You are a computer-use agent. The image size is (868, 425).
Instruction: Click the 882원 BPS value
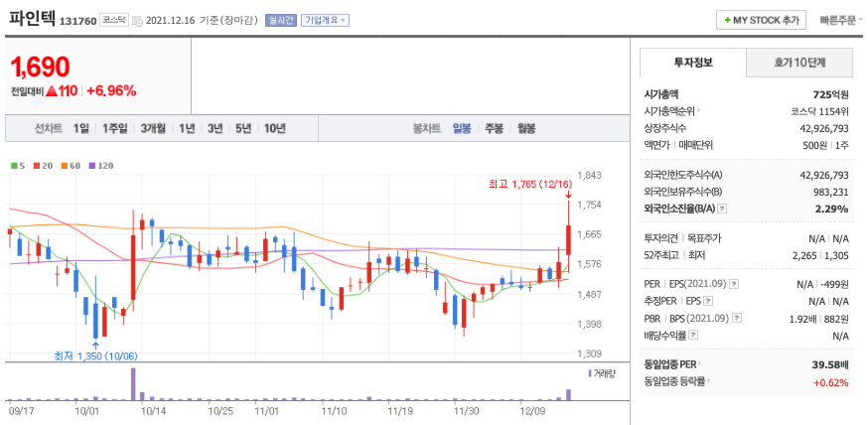[836, 318]
